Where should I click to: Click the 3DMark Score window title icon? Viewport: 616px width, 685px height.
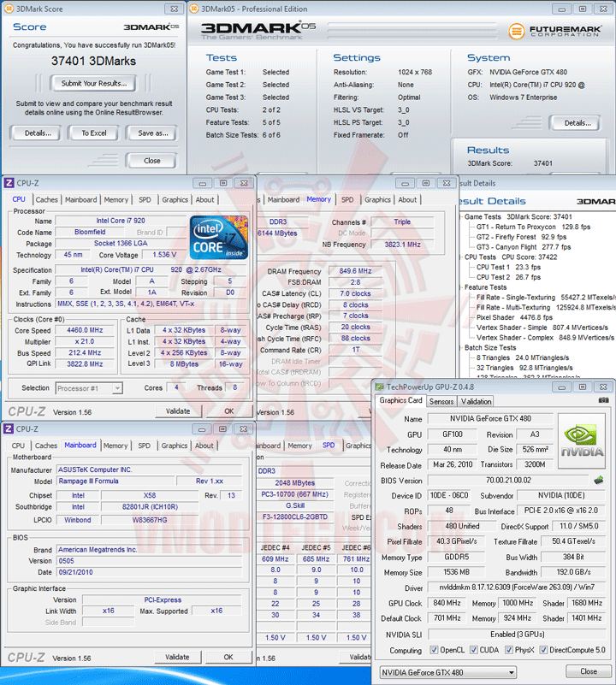(x=9, y=9)
